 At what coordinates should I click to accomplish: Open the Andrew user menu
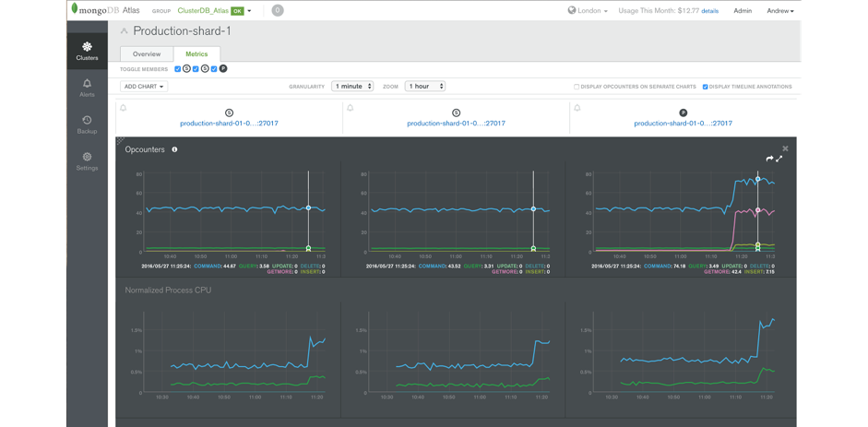(780, 10)
